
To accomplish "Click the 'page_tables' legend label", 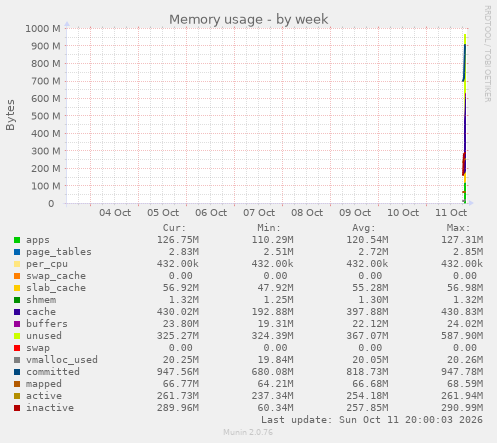I will click(59, 252).
